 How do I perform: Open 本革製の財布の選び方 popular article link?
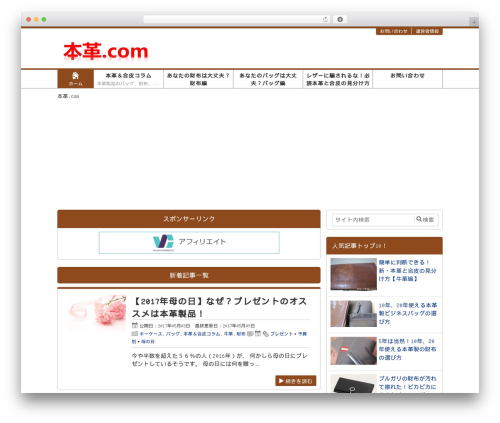(407, 349)
